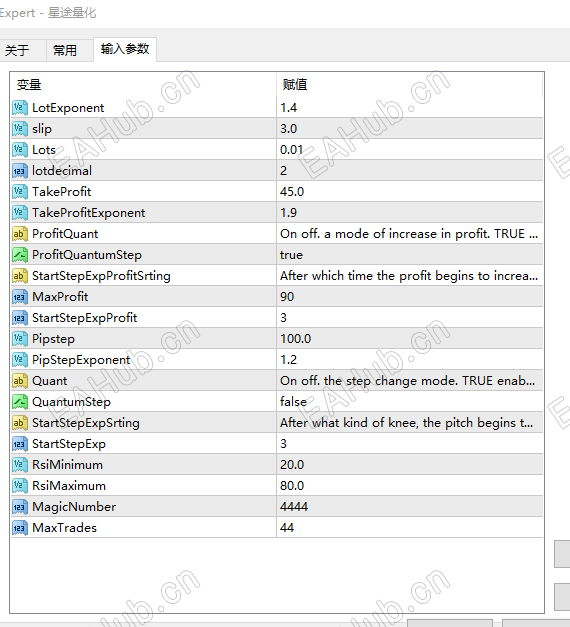Viewport: 570px width, 627px height.
Task: Select the MaxTrades variable name
Action: point(64,527)
